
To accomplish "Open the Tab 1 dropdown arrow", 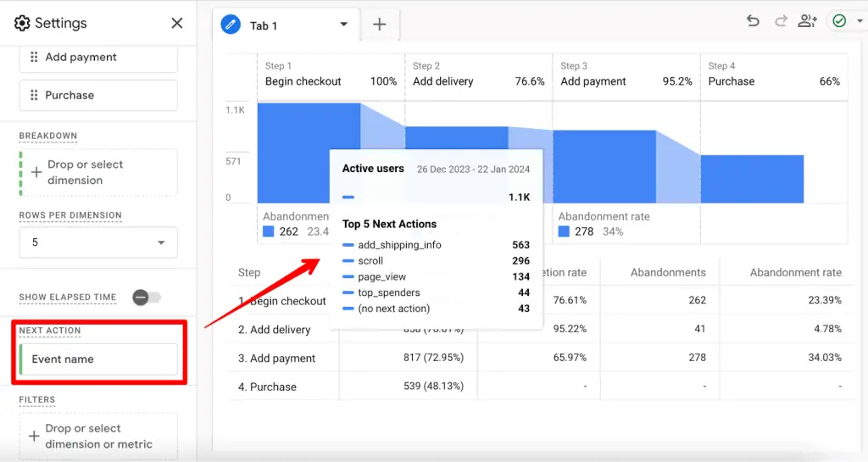I will pos(344,25).
